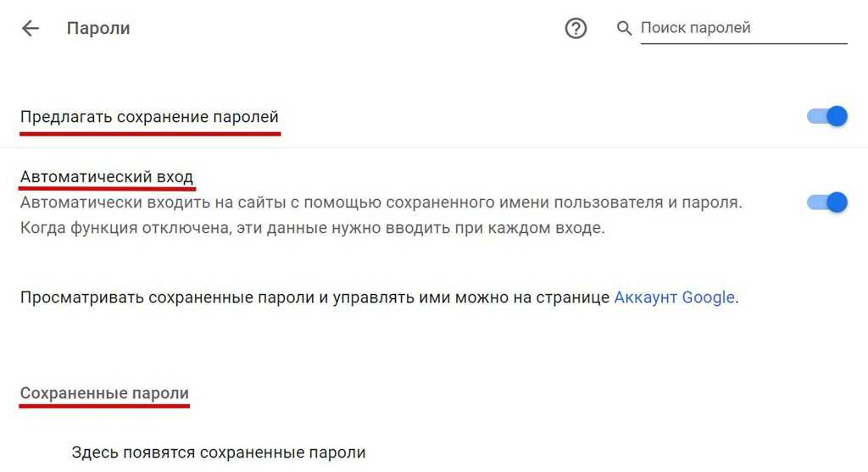Screen dimensions: 868x472
Task: Click the 'Сохраненные пароли' section heading
Action: click(x=104, y=393)
